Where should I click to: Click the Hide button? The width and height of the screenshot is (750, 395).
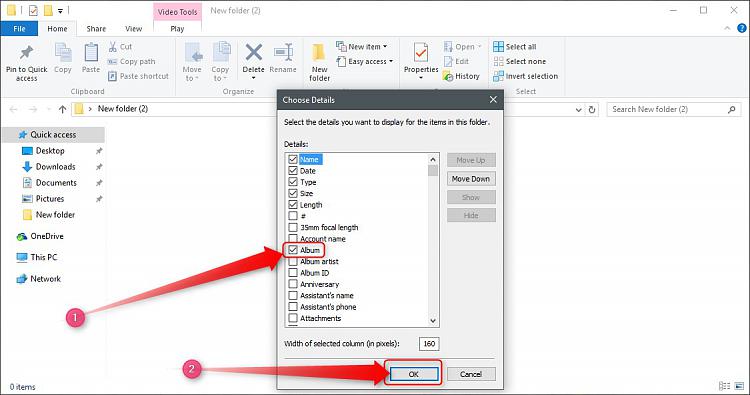pyautogui.click(x=471, y=216)
